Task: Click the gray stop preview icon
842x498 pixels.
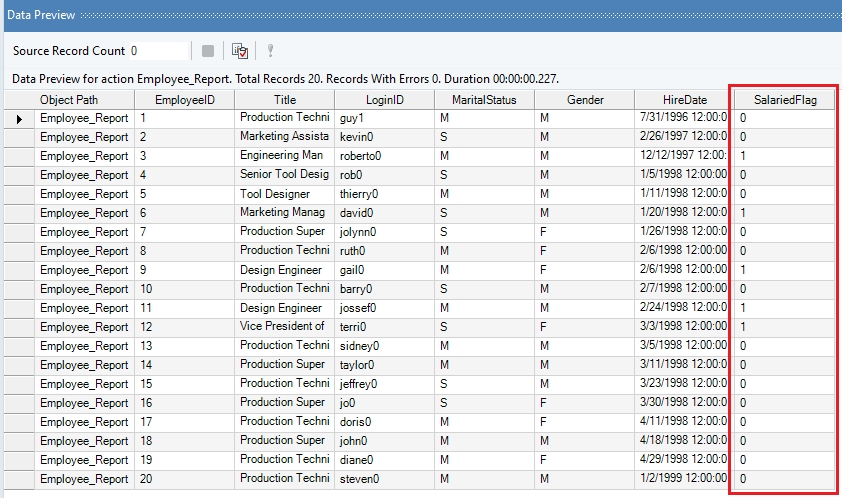Action: coord(208,51)
